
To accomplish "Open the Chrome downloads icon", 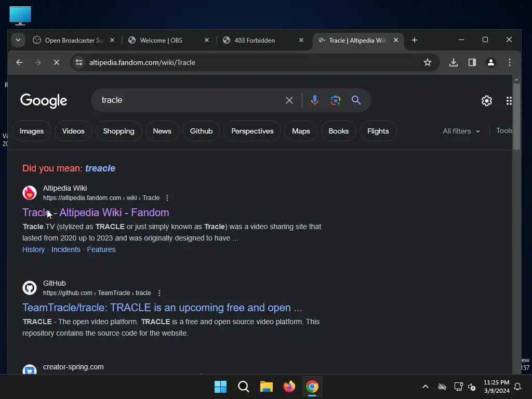I will click(454, 62).
